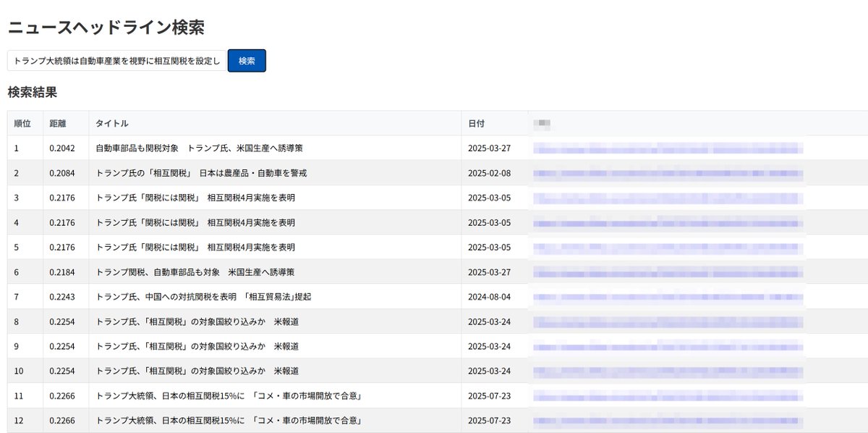Click distance 0.2266 in the rank 12 row

coord(62,420)
